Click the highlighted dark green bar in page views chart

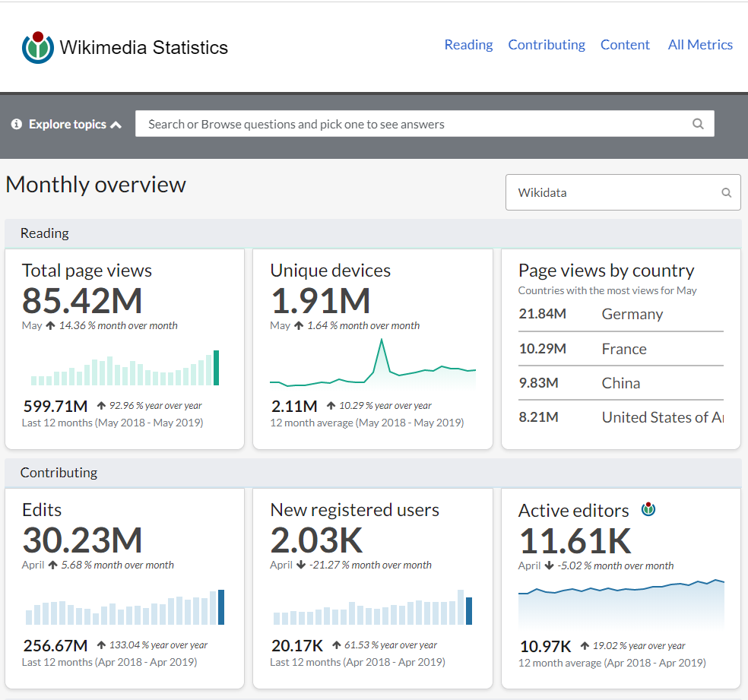click(x=217, y=368)
